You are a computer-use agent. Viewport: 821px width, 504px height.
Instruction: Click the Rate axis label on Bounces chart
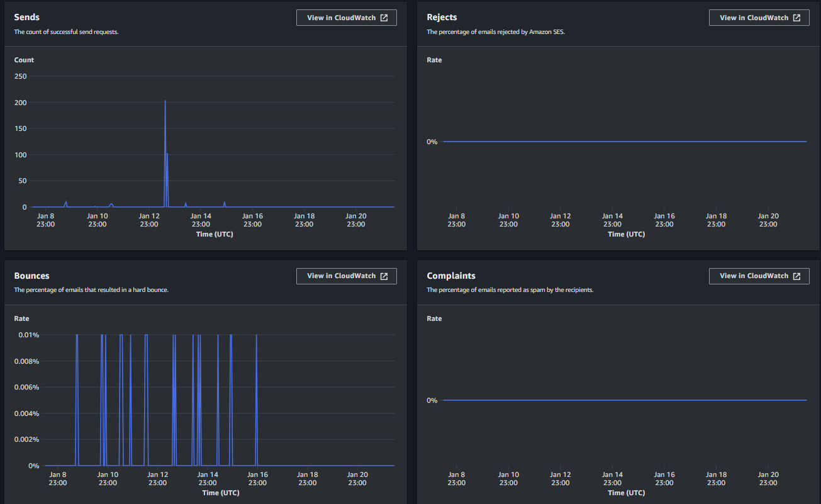pyautogui.click(x=21, y=318)
